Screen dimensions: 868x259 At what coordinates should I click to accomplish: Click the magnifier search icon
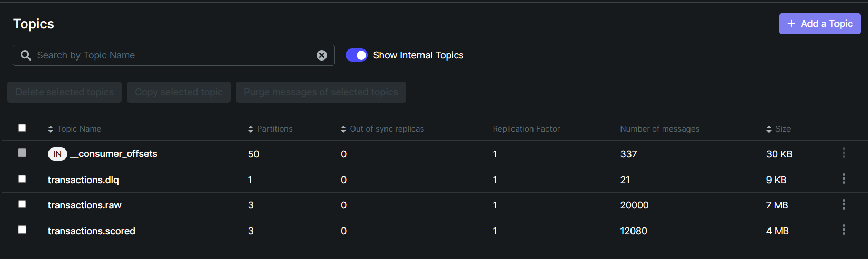(x=25, y=55)
